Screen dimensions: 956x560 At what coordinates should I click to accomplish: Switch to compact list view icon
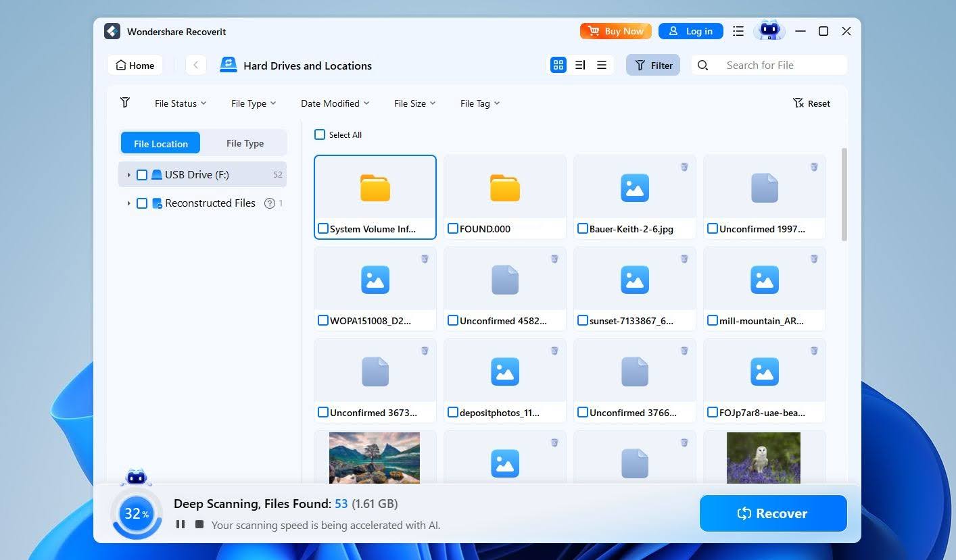pos(602,65)
